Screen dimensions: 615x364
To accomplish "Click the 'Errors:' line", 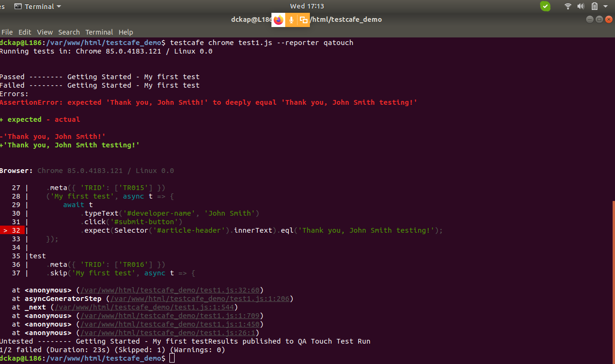I will point(14,94).
